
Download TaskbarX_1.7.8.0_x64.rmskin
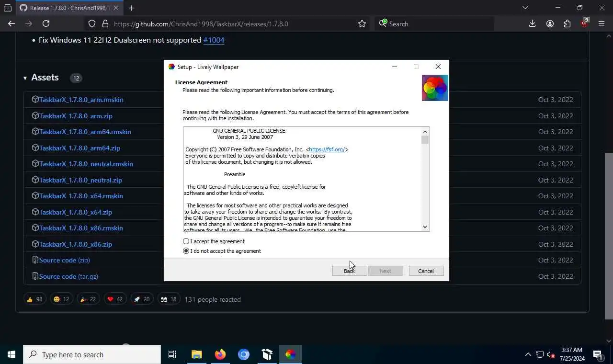(x=81, y=196)
